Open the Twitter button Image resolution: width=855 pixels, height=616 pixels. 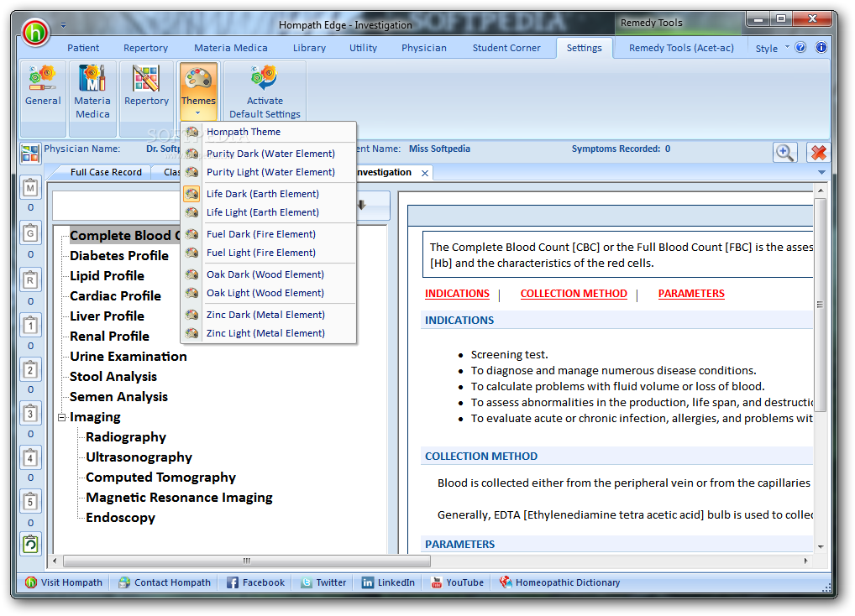[x=324, y=582]
